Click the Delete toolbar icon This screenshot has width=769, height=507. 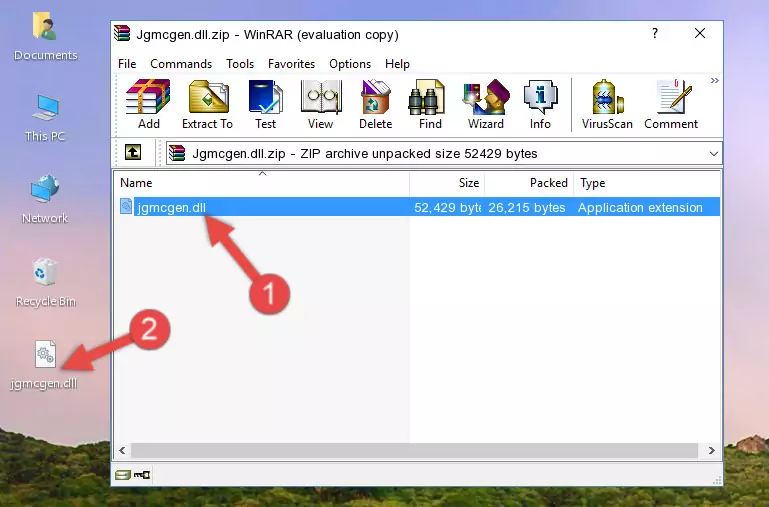click(x=376, y=104)
